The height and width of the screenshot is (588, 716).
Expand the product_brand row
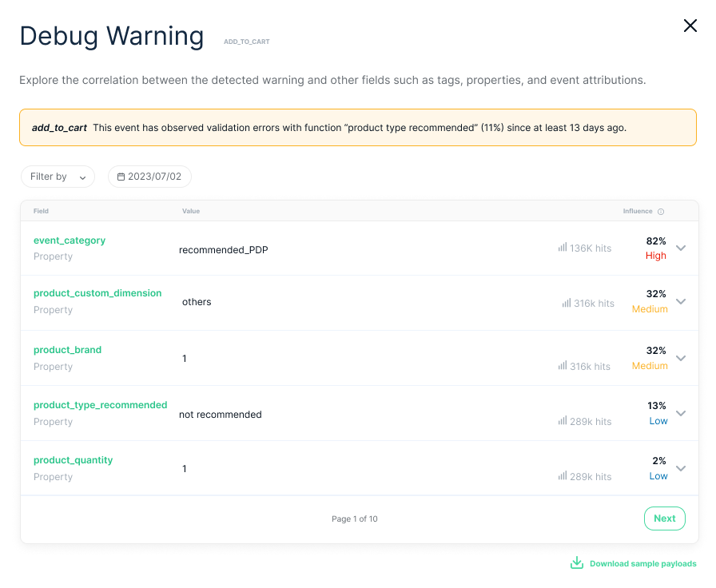pyautogui.click(x=681, y=359)
